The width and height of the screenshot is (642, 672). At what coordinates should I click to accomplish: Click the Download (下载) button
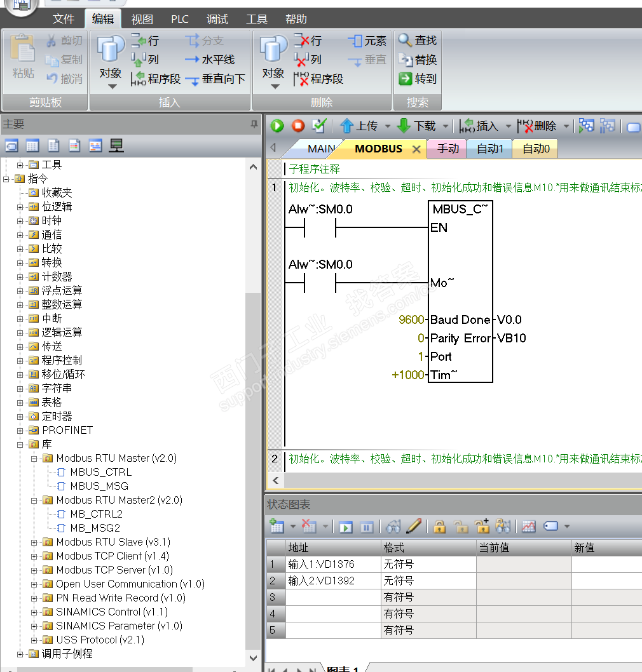(x=416, y=126)
